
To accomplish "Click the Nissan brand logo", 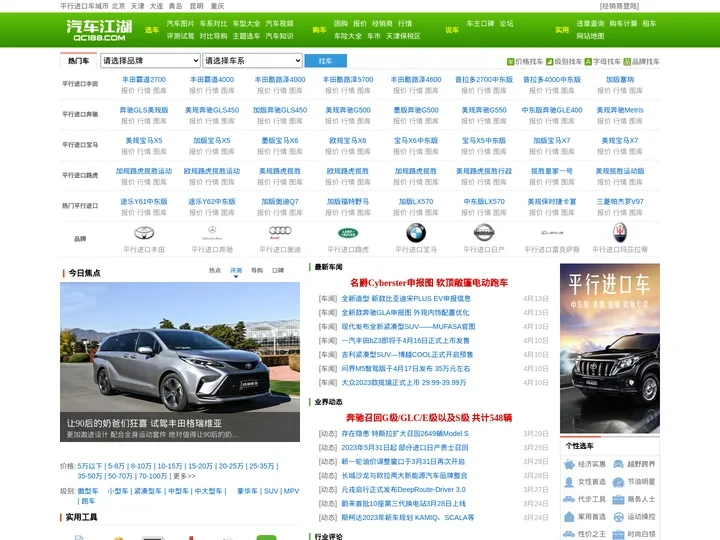I will (x=484, y=233).
